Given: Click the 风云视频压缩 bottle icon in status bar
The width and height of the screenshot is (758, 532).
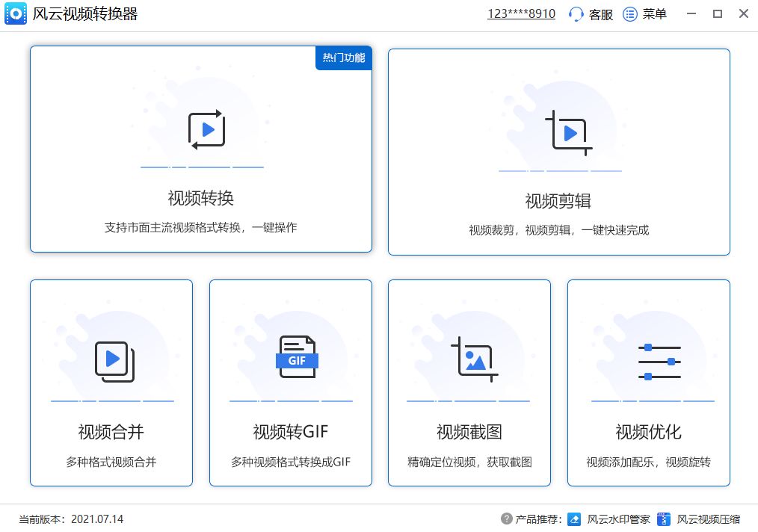Looking at the screenshot, I should coord(664,519).
